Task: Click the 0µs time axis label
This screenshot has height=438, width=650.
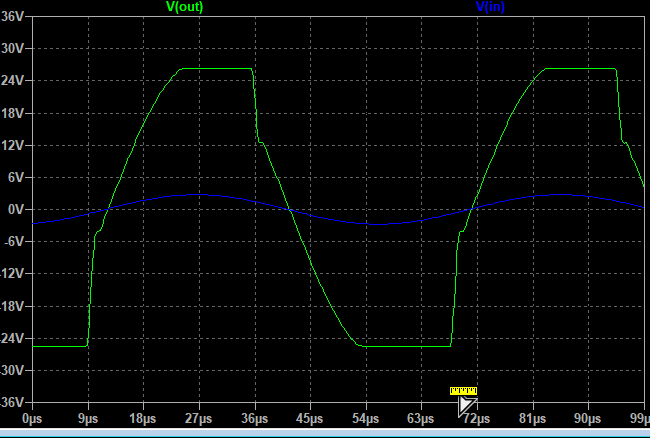Action: pyautogui.click(x=32, y=419)
